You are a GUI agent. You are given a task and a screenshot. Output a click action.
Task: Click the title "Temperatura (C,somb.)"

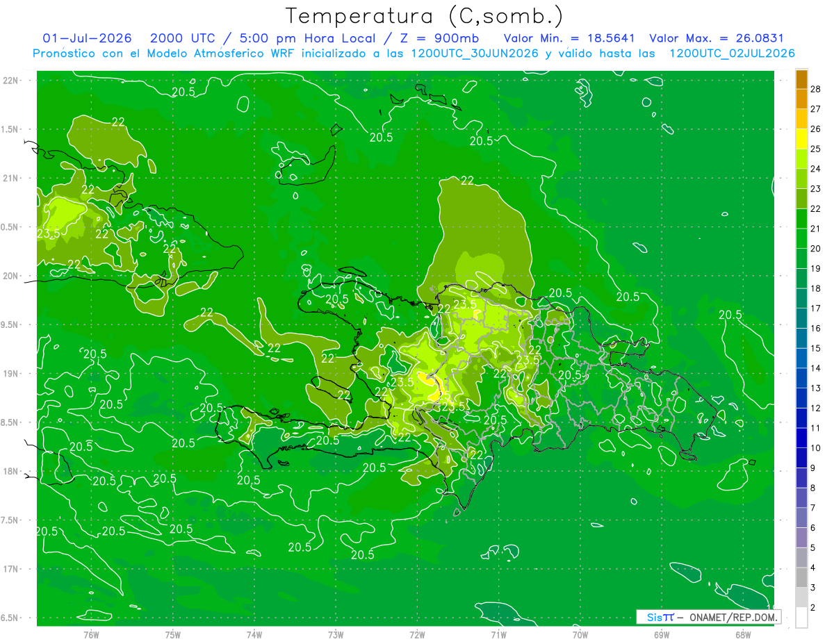point(425,17)
